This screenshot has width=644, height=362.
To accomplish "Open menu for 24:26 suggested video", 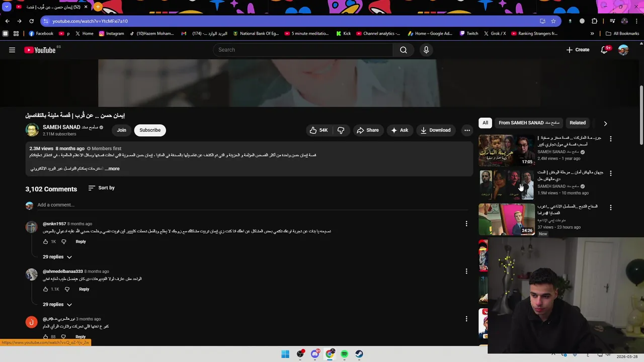I will 611,207.
